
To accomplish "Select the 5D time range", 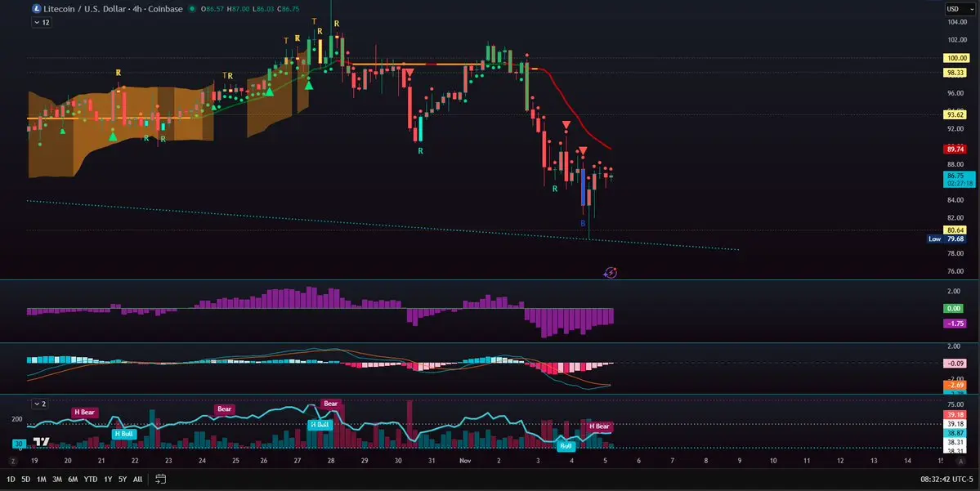I will (x=25, y=479).
